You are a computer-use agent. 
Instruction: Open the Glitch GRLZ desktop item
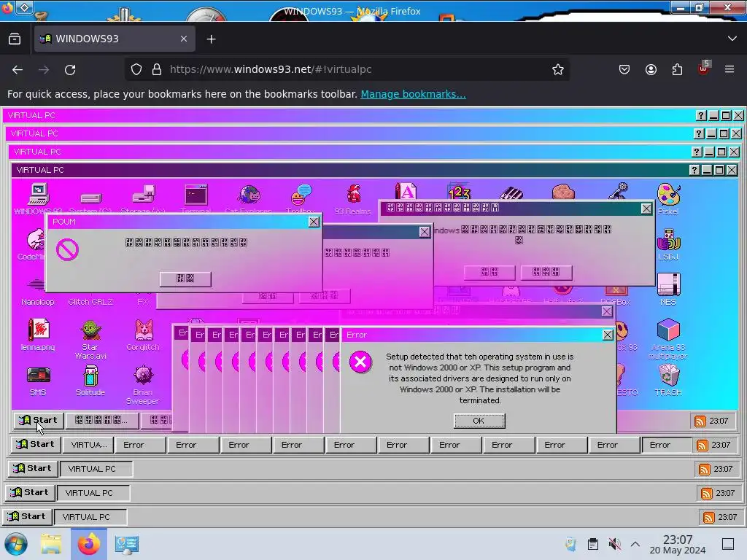point(90,302)
